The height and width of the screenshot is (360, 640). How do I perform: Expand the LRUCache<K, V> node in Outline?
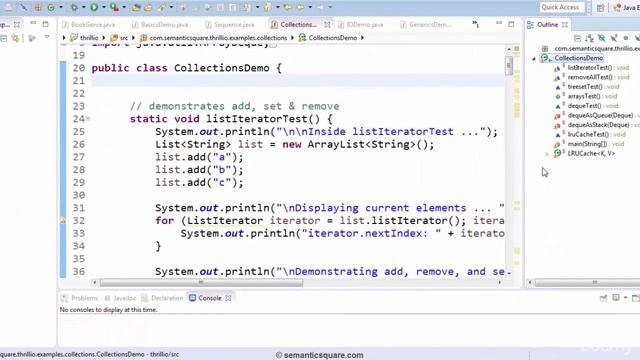(x=547, y=154)
